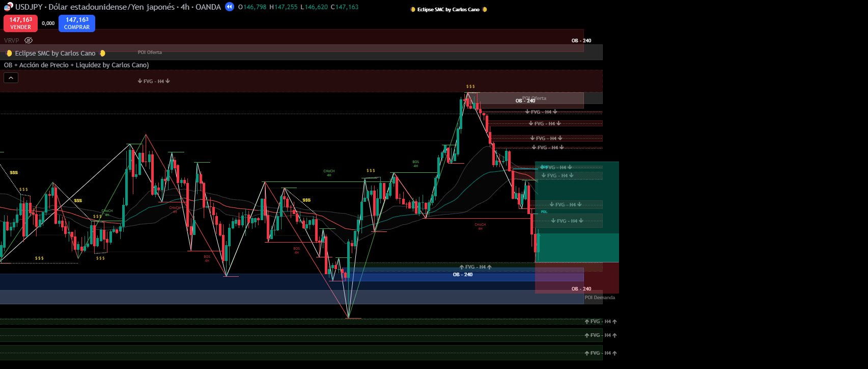Click the $$$ liquidity marker above the highest peak
The width and height of the screenshot is (868, 369).
coord(470,87)
